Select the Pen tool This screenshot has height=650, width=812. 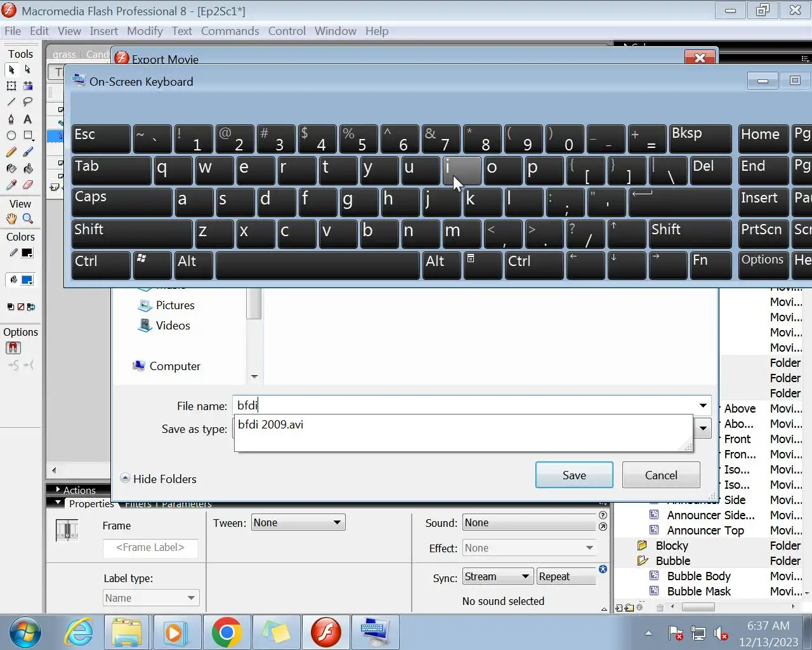[11, 119]
